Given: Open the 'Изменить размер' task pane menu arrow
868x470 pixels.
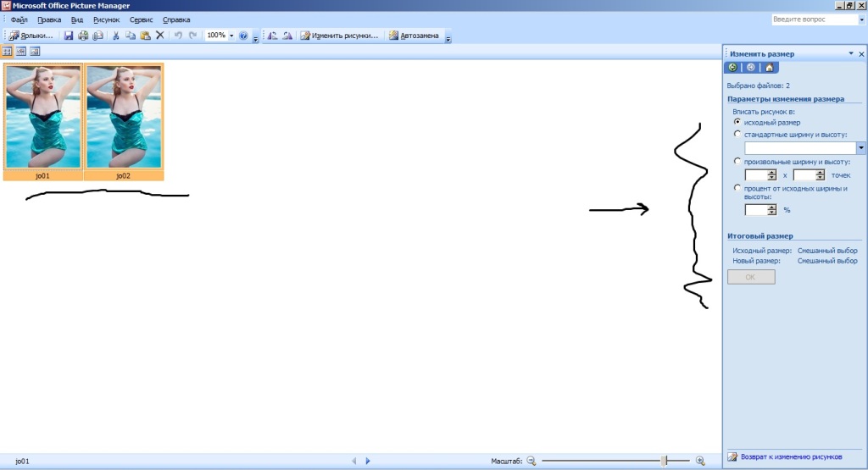Looking at the screenshot, I should (850, 53).
